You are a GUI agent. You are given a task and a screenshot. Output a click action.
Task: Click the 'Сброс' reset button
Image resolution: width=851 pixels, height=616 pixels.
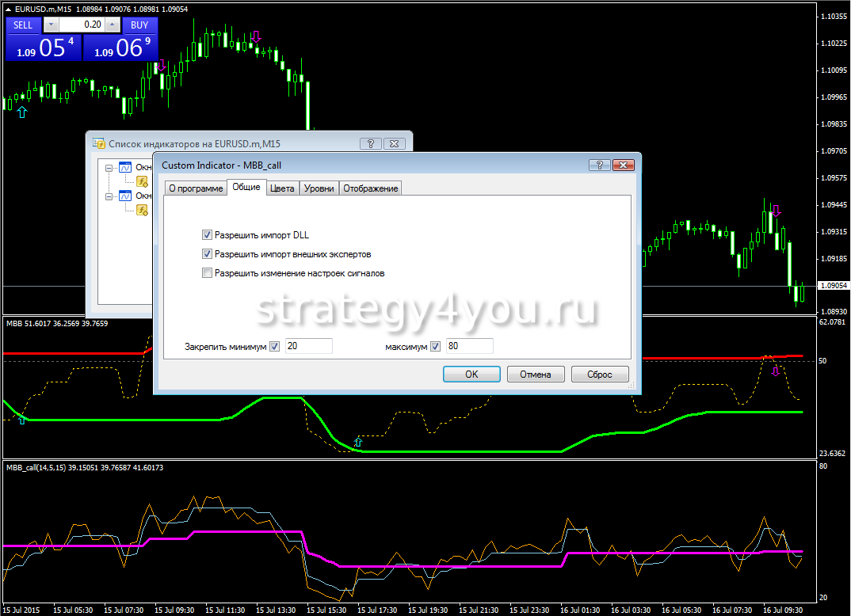tap(598, 375)
